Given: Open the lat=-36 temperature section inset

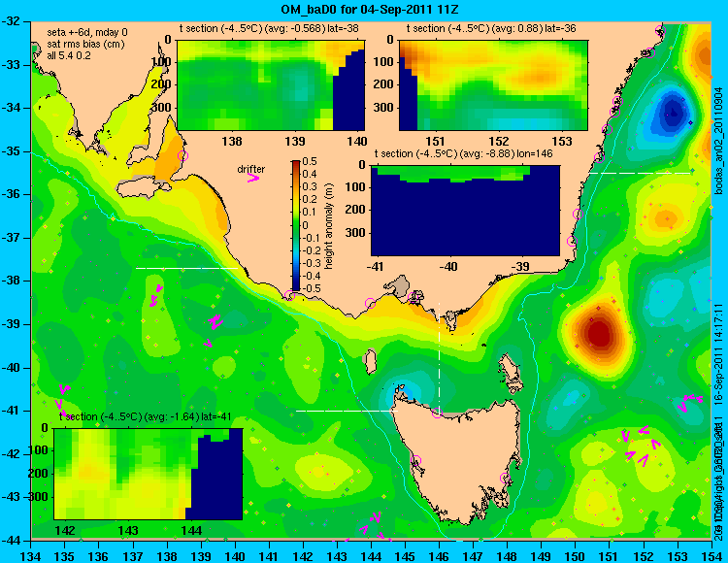Looking at the screenshot, I should [493, 85].
